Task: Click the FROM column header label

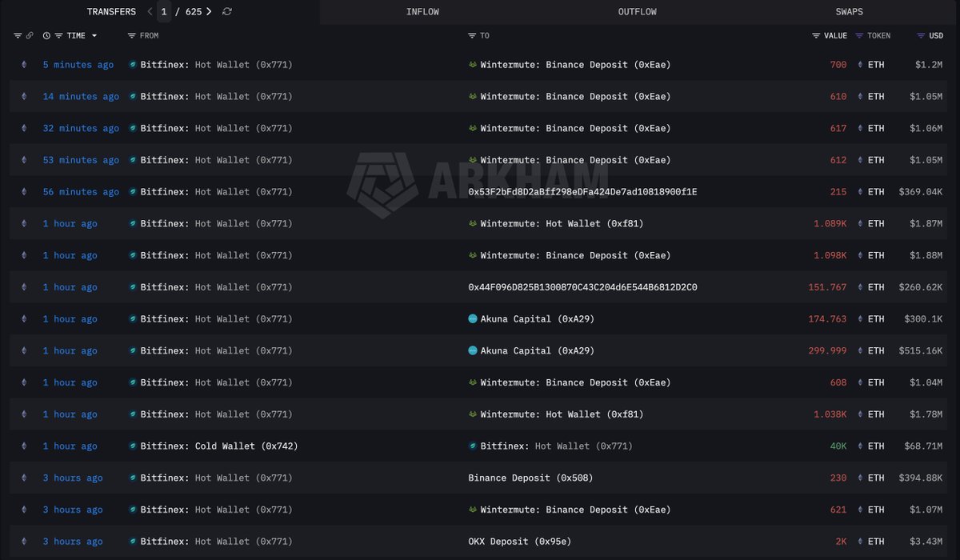Action: tap(150, 36)
